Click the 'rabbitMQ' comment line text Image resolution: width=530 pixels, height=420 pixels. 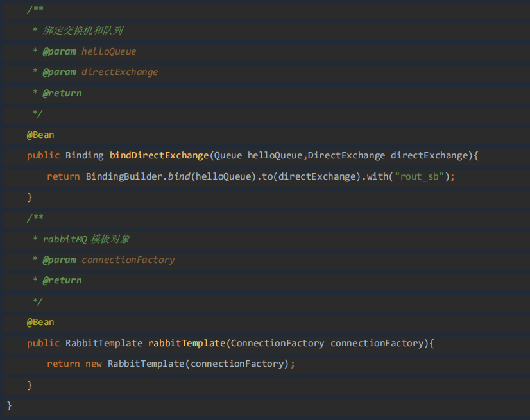(x=86, y=239)
